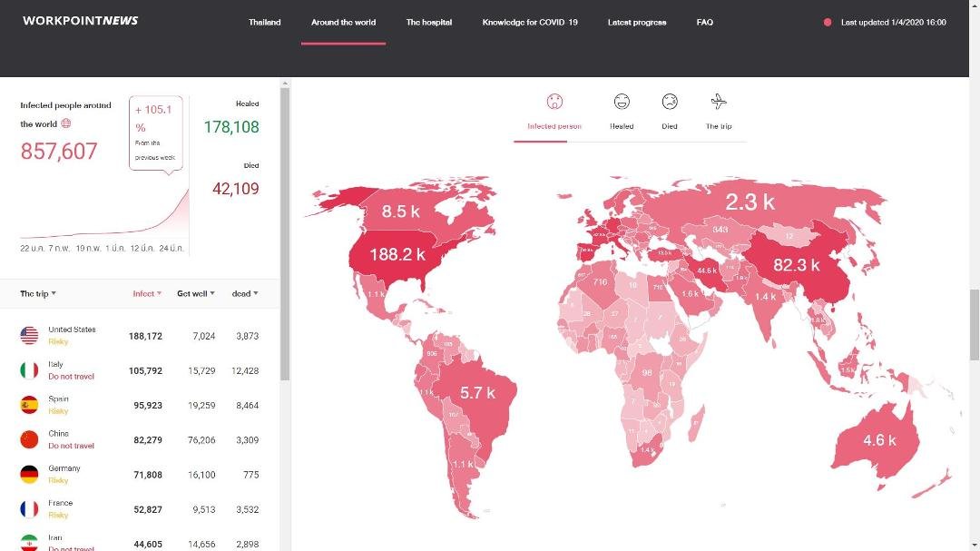Click the 8.5 k label on Canada
The image size is (980, 551).
(401, 212)
